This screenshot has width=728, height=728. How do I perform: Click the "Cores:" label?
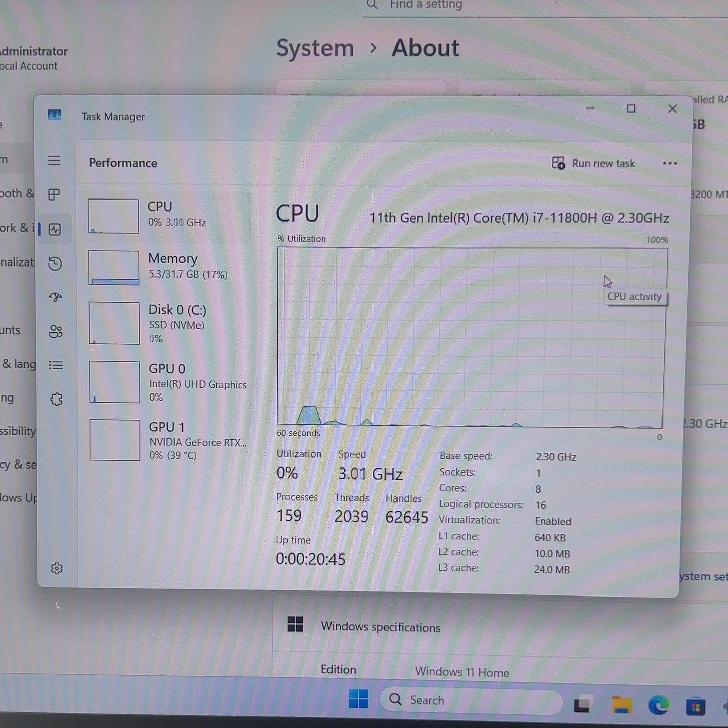click(x=452, y=488)
